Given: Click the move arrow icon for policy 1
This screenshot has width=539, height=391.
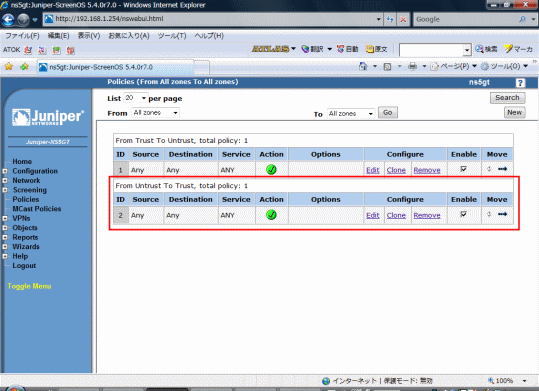Looking at the screenshot, I should (503, 169).
